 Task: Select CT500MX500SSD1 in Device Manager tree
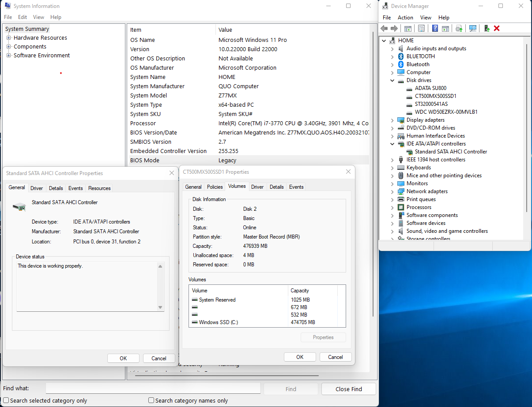(435, 96)
